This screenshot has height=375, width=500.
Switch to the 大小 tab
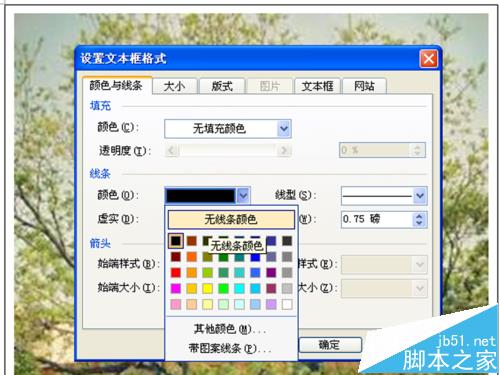click(175, 86)
